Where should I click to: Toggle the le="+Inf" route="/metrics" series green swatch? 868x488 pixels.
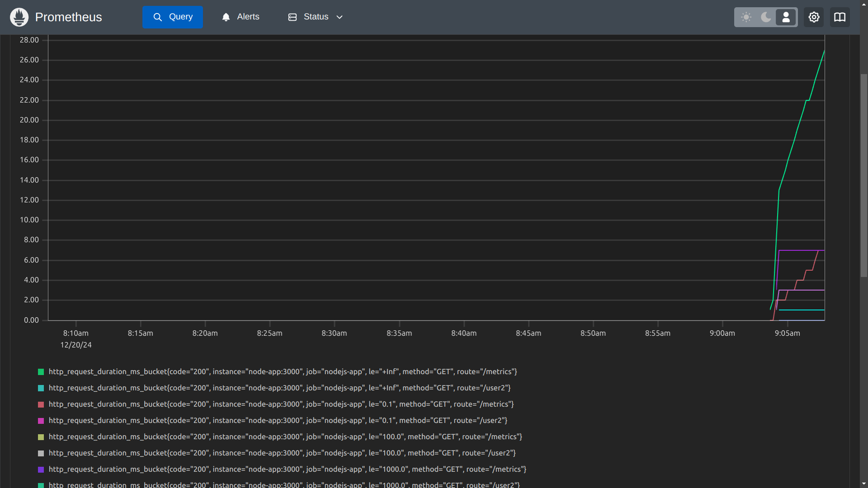[41, 372]
